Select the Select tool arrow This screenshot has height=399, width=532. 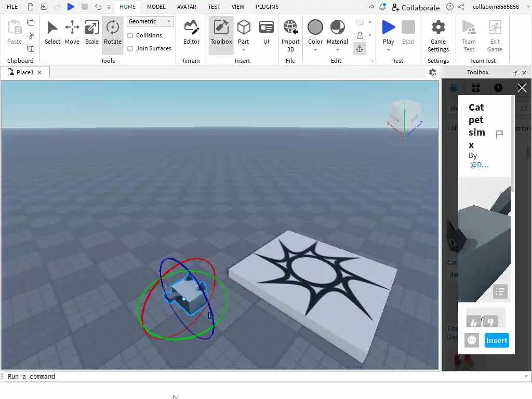(52, 33)
